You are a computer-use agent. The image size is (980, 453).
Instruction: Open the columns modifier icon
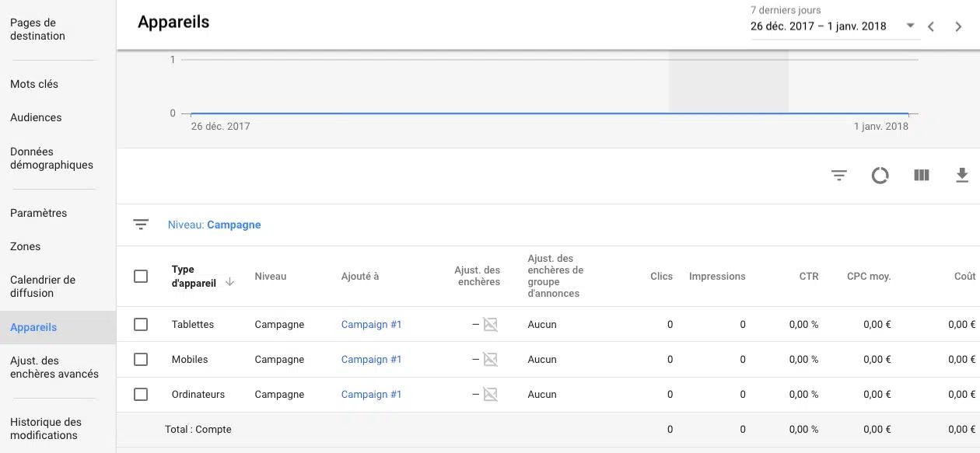pyautogui.click(x=922, y=176)
